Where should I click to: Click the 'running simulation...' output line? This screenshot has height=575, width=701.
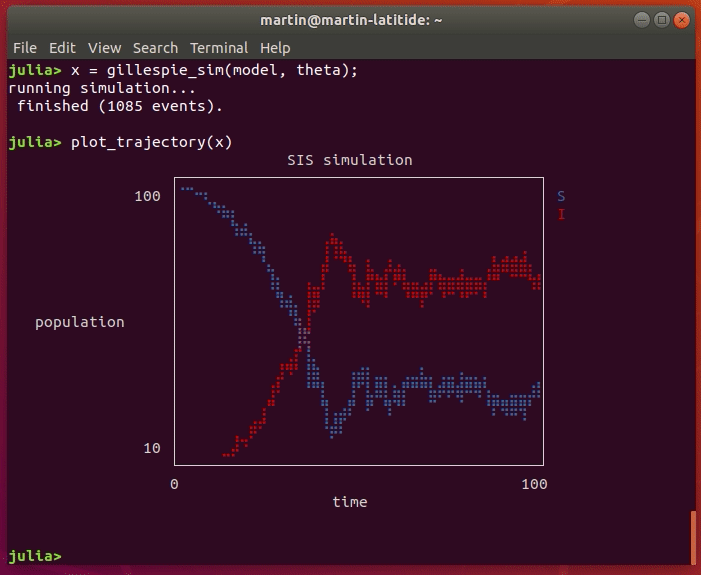coord(102,88)
